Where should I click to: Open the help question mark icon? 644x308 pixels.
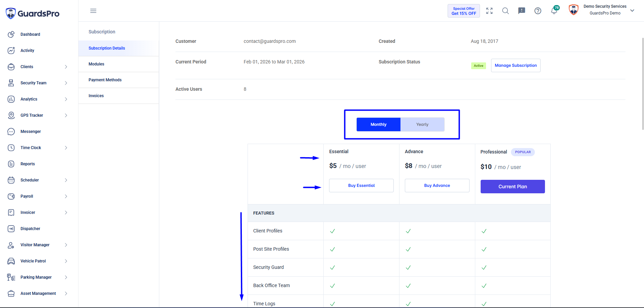tap(538, 11)
